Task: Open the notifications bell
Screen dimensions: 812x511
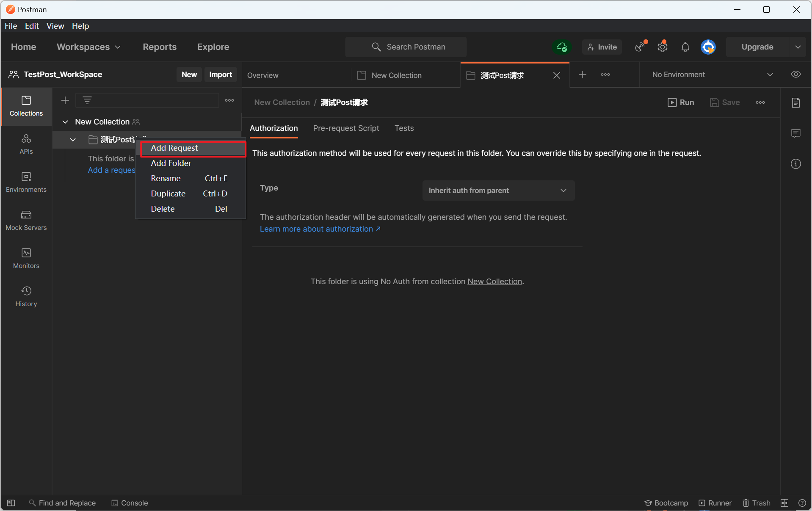Action: 685,47
